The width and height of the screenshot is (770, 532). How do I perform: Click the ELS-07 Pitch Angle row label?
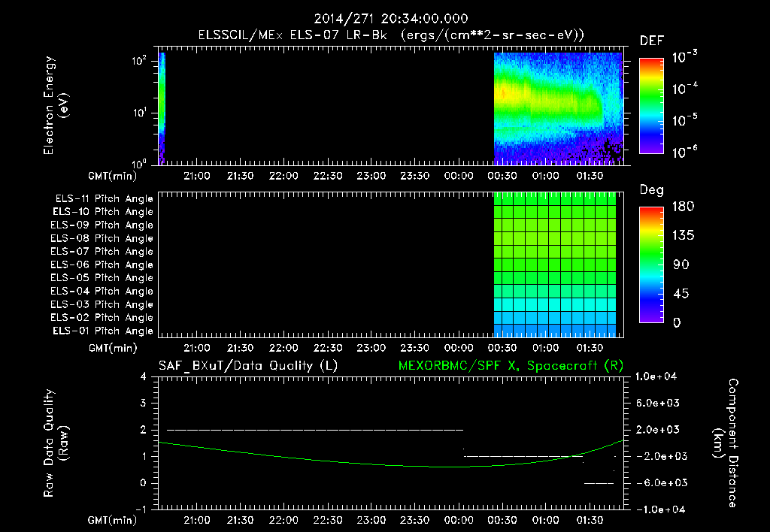tap(102, 252)
